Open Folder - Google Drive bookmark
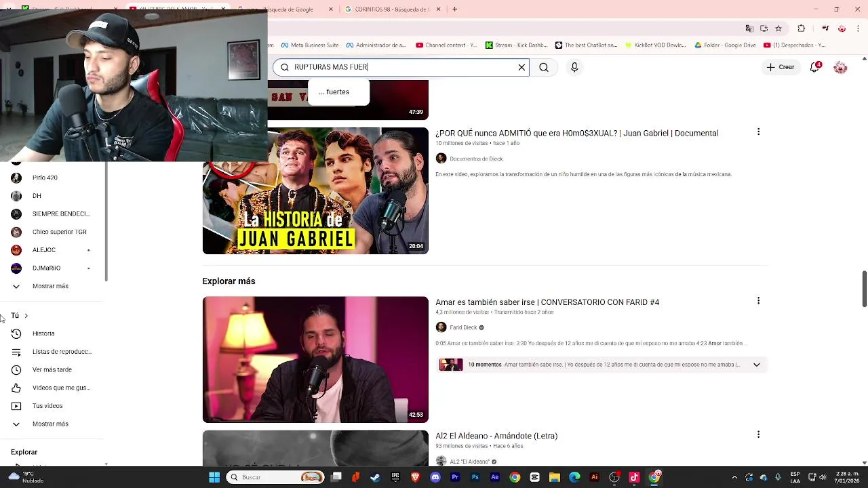This screenshot has height=488, width=868. (725, 45)
